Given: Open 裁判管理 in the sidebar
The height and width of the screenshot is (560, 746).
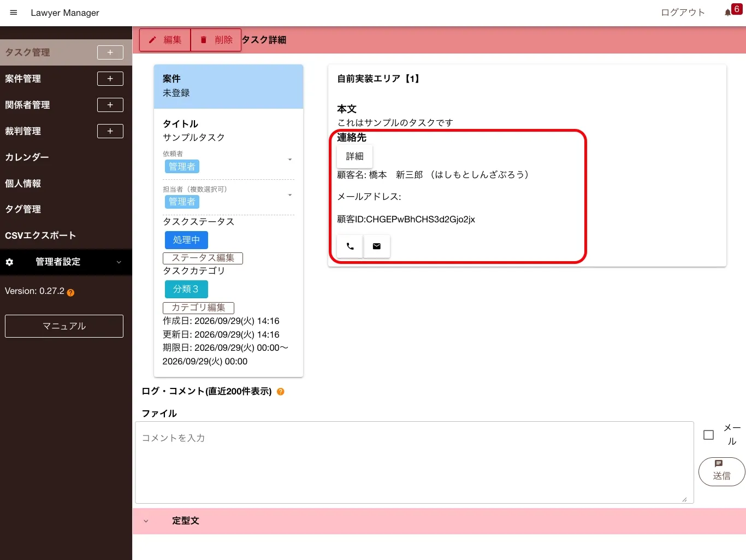Looking at the screenshot, I should point(23,131).
